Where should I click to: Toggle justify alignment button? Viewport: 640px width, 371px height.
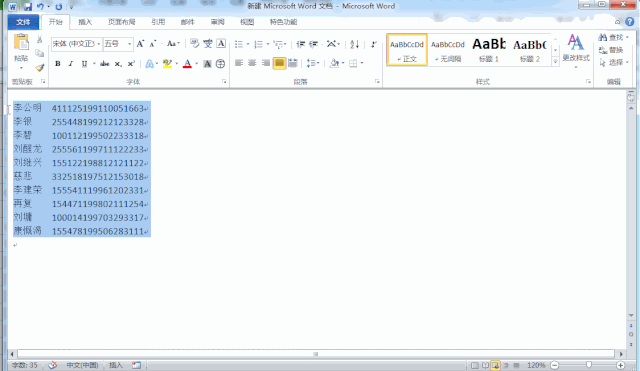click(279, 63)
